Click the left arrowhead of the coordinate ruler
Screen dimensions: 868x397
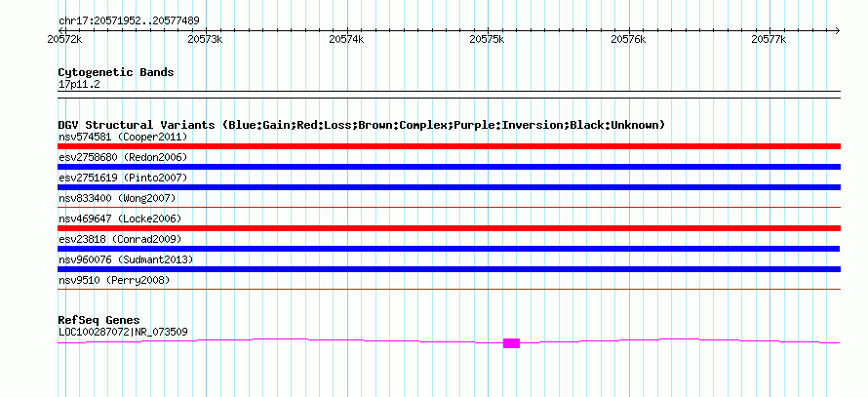click(x=61, y=30)
